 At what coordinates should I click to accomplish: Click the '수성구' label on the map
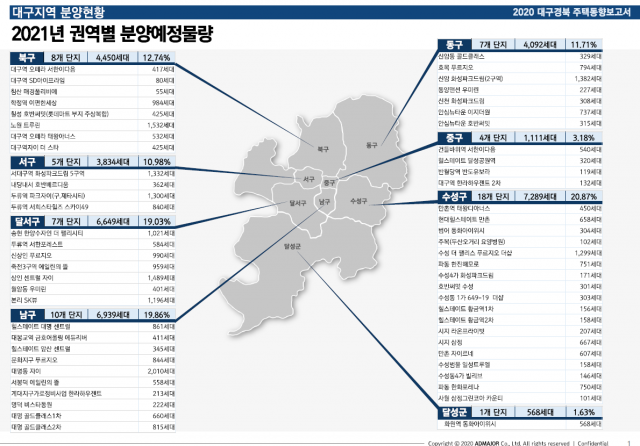[x=359, y=201]
